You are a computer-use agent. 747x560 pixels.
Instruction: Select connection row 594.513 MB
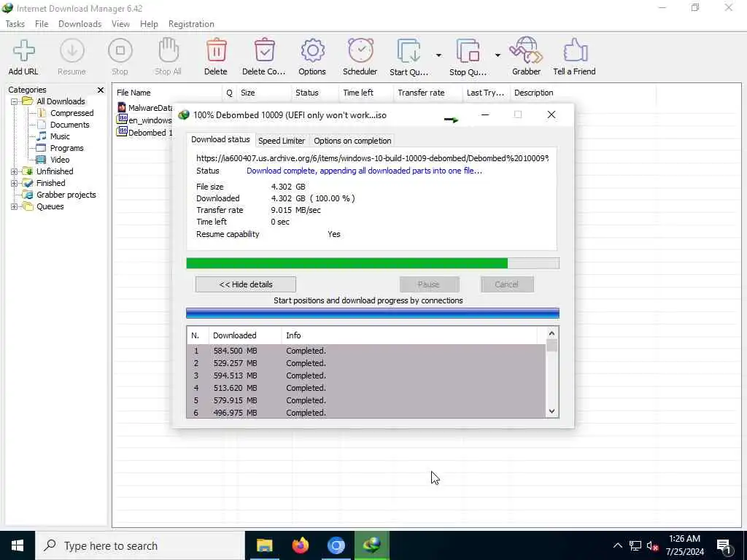point(366,376)
